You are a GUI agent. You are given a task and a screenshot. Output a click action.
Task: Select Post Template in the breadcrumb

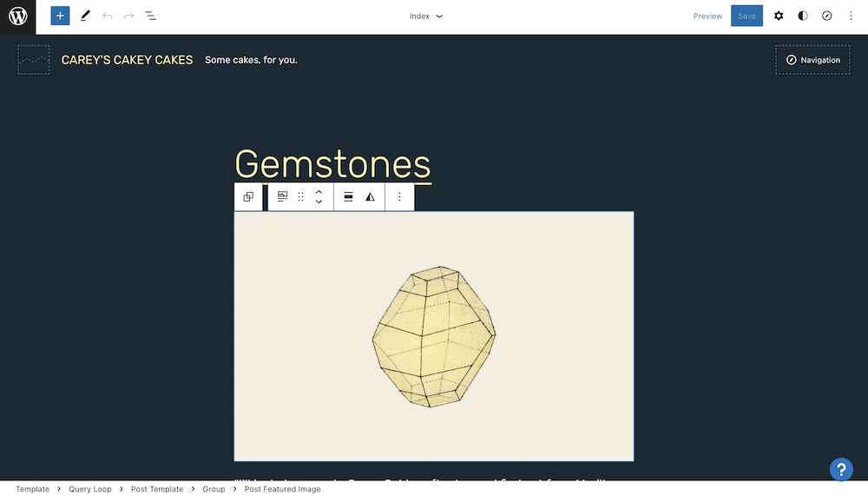pos(157,489)
